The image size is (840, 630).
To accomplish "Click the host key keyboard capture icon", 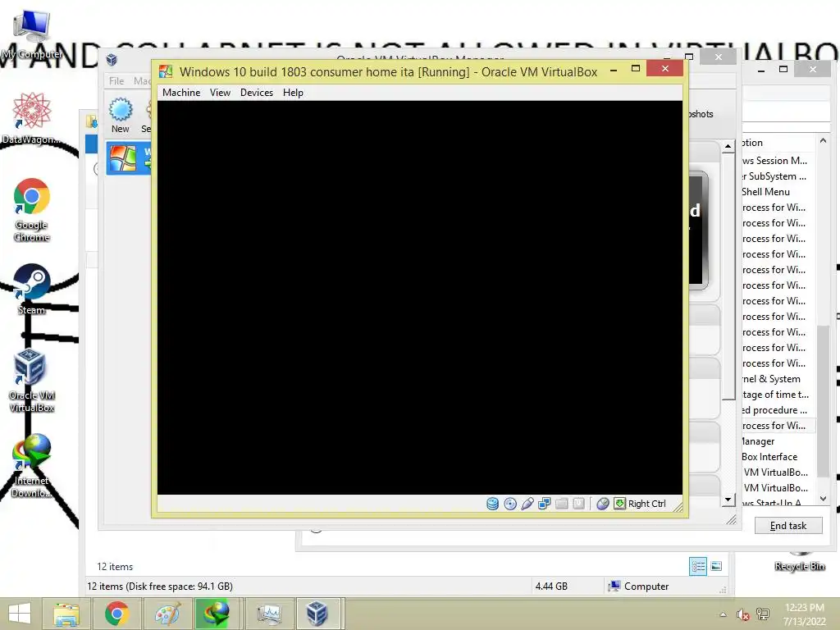I will [x=619, y=504].
